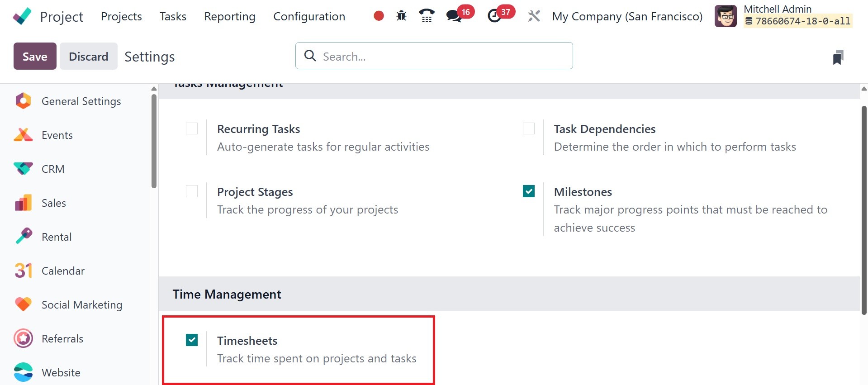Click the red recording indicator icon
This screenshot has height=385, width=868.
379,16
